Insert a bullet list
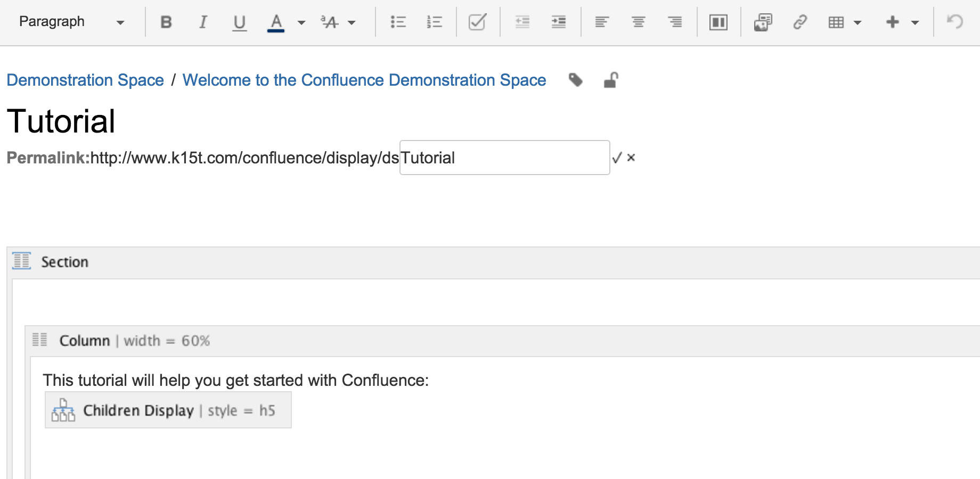This screenshot has height=479, width=980. (x=398, y=22)
